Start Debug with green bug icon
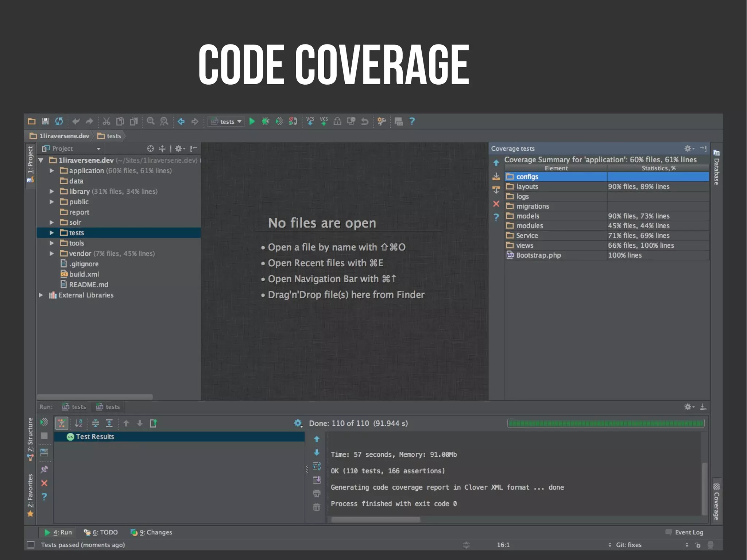Viewport: 747px width, 560px height. coord(266,121)
